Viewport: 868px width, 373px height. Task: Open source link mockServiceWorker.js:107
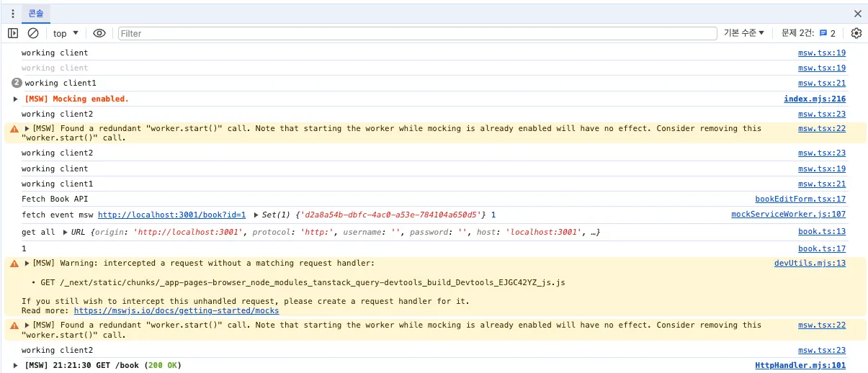point(789,215)
